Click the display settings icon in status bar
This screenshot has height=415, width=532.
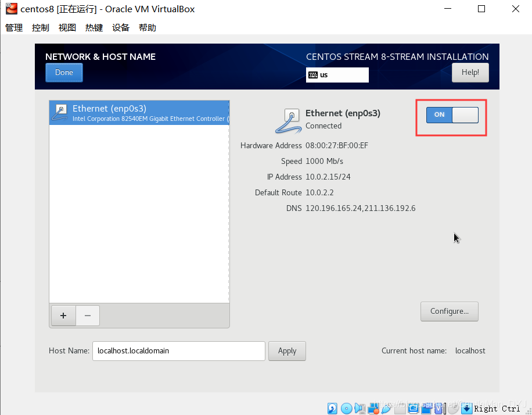pyautogui.click(x=414, y=408)
